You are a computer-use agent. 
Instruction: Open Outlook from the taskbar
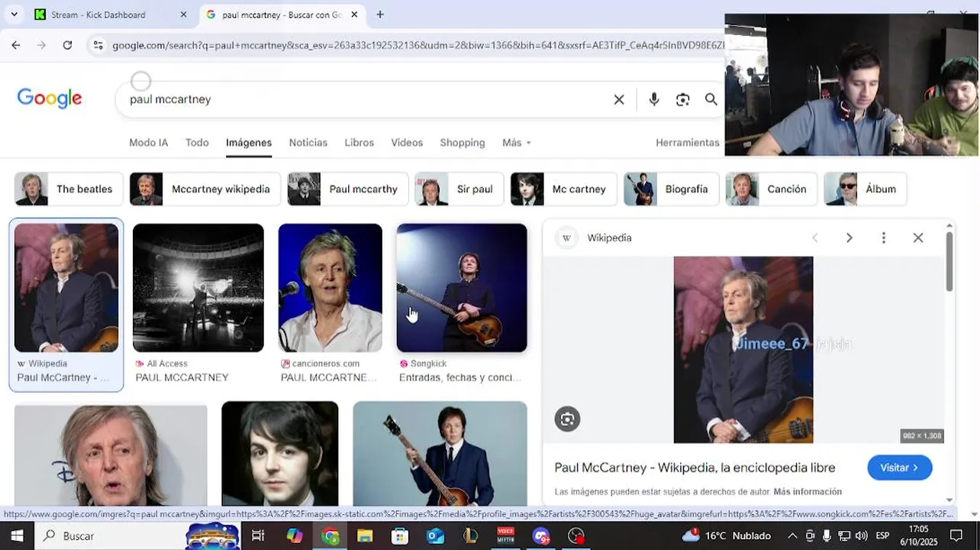pos(435,535)
